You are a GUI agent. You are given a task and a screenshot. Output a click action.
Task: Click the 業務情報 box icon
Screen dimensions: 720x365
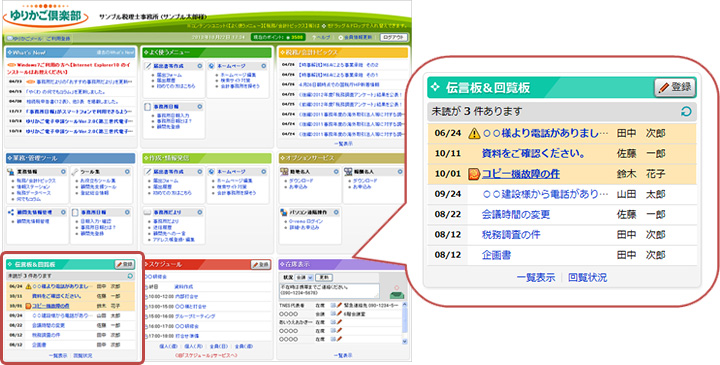tap(11, 172)
